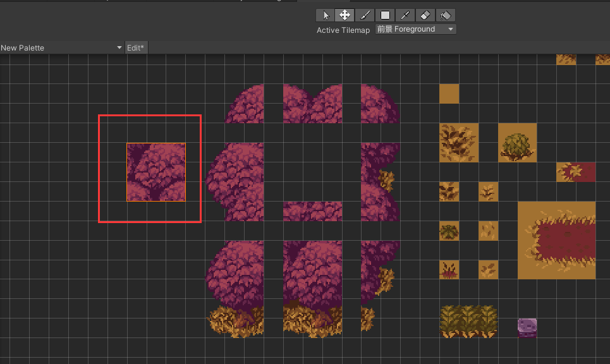
Task: Activate the Move tool icon
Action: [345, 15]
